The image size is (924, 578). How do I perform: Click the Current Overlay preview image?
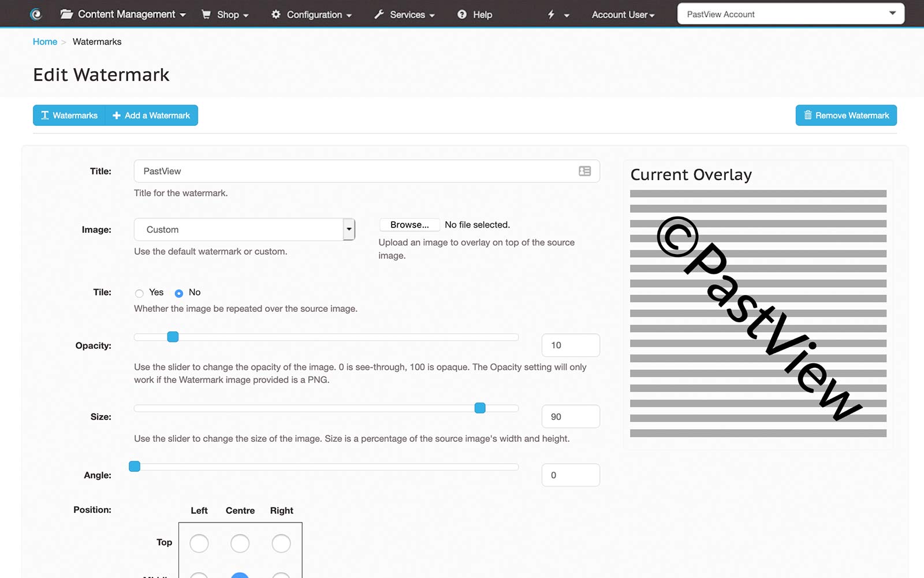pos(758,314)
